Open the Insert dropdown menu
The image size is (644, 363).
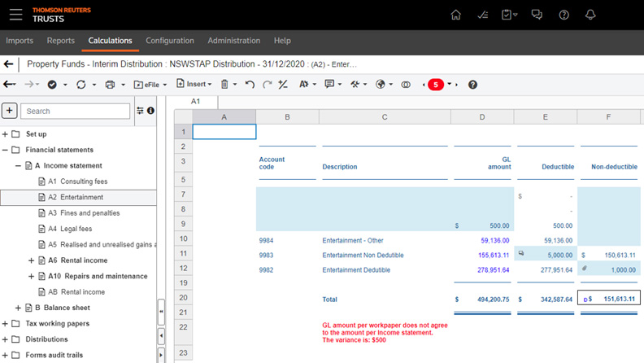point(194,84)
